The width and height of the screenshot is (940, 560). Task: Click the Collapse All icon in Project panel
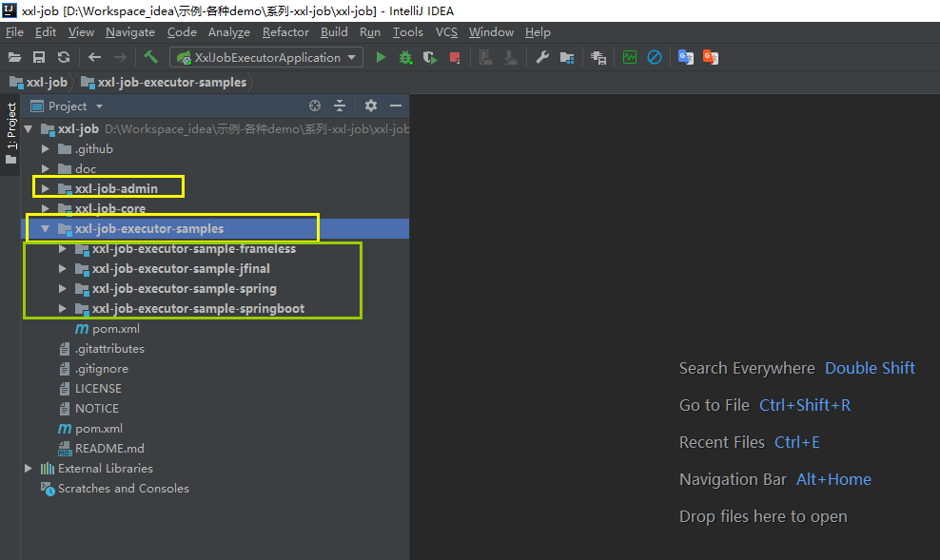click(340, 106)
